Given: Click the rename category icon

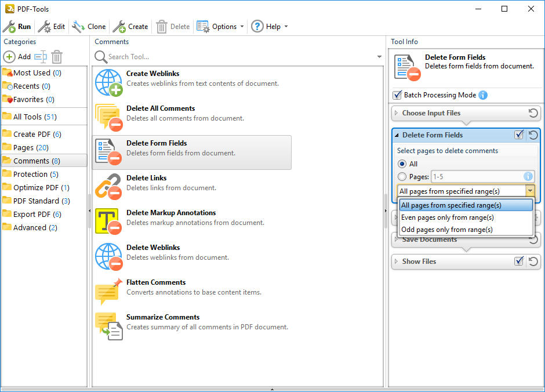Looking at the screenshot, I should pyautogui.click(x=40, y=57).
